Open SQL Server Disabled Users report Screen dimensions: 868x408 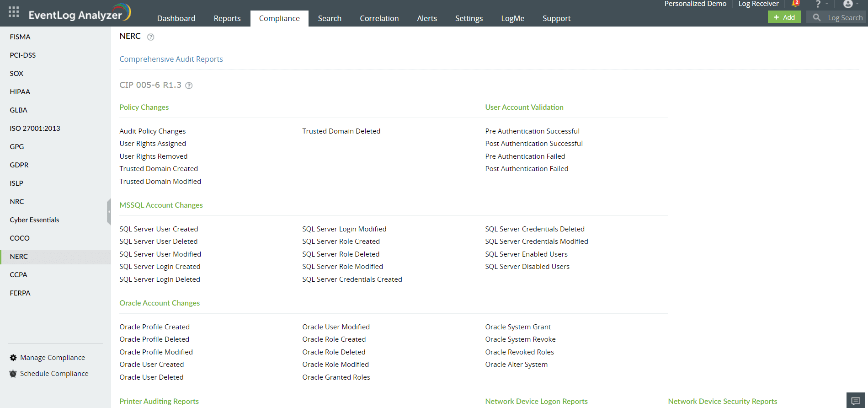(x=527, y=267)
